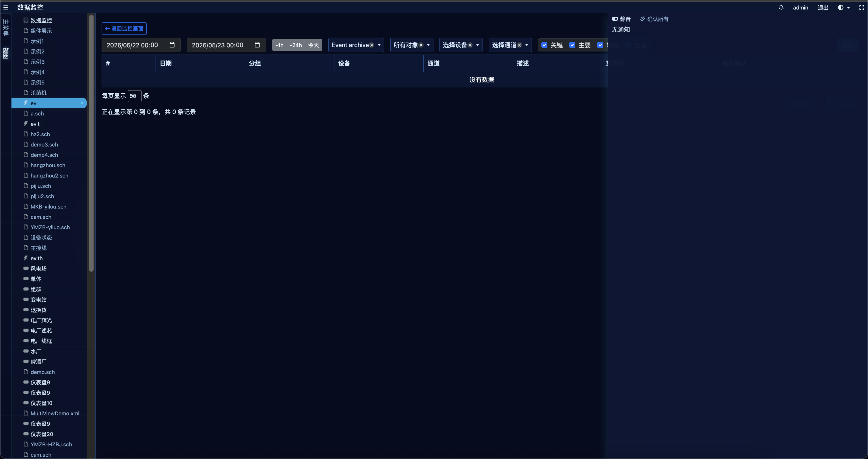The image size is (868, 459).
Task: Open the 示例3 view in the tree
Action: [x=37, y=62]
